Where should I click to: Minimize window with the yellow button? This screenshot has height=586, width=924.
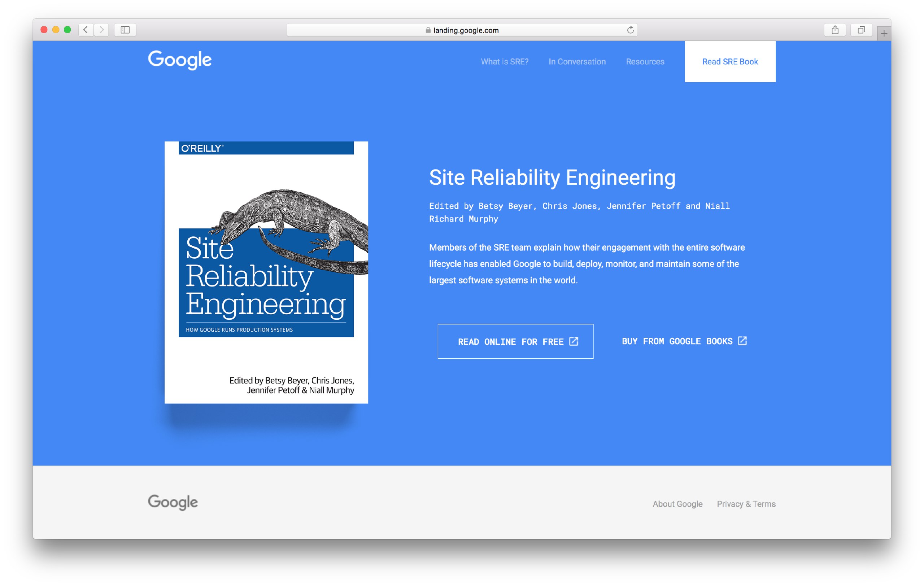point(56,30)
